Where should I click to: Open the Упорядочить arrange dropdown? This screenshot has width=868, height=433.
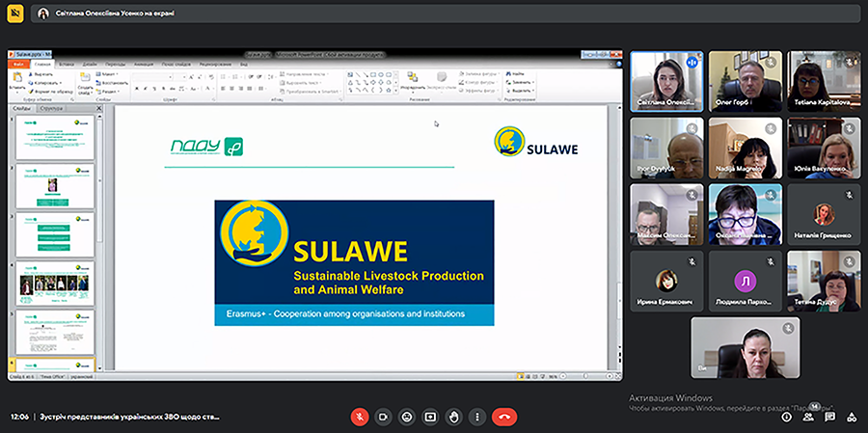(413, 82)
